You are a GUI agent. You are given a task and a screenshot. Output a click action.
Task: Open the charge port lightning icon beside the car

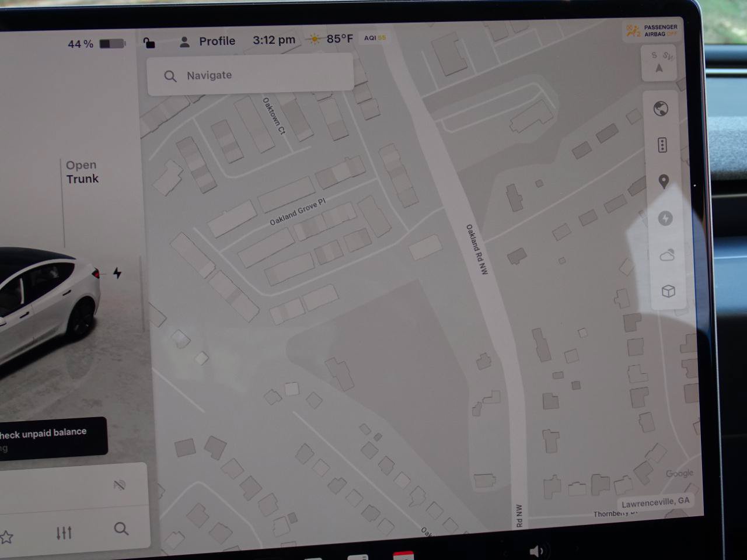click(x=117, y=273)
